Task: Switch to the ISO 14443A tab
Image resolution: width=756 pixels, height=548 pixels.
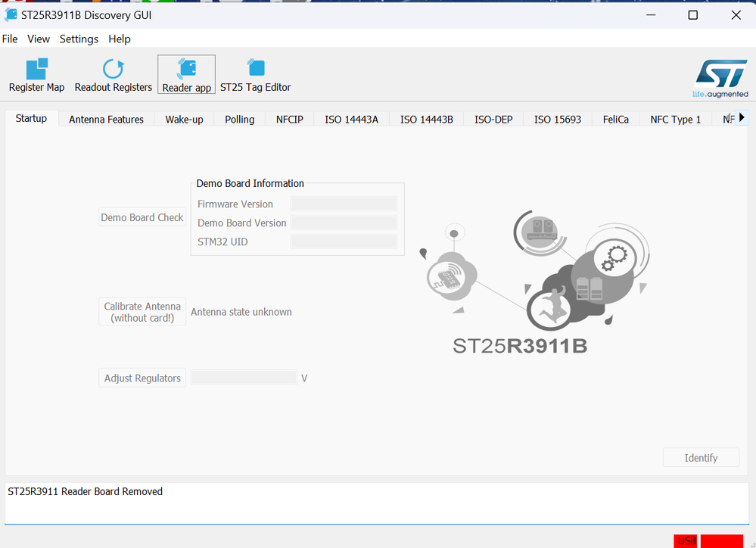Action: coord(351,120)
